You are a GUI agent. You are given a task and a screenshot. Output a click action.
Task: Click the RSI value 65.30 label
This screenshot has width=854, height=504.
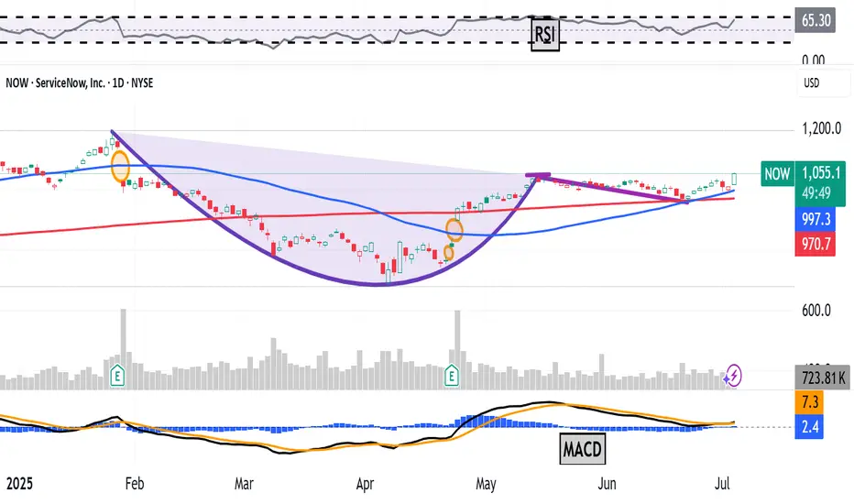[816, 21]
